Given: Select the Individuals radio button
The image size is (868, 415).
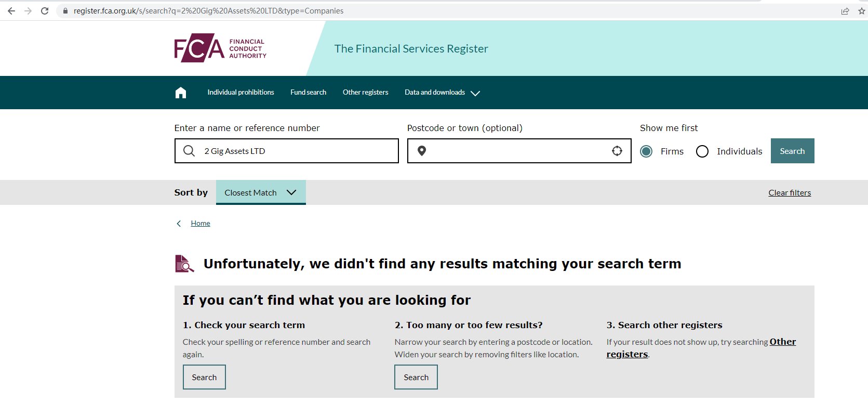Looking at the screenshot, I should [702, 151].
